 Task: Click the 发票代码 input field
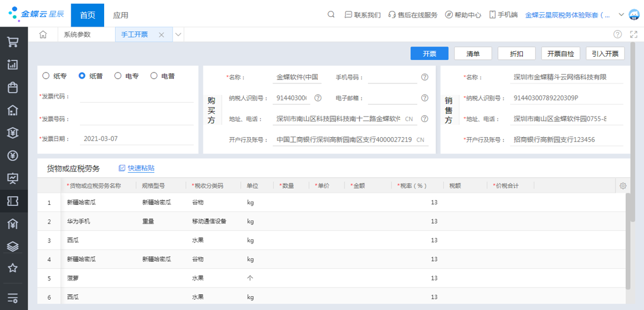pos(137,96)
